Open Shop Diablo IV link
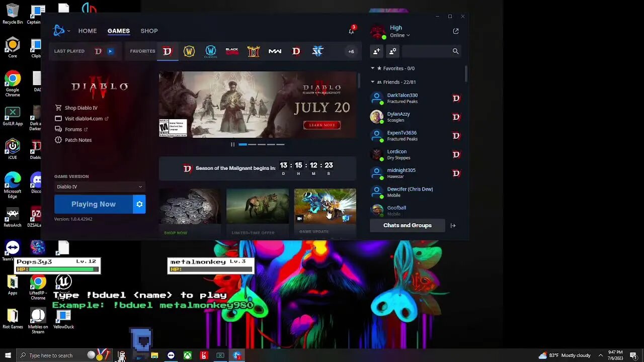This screenshot has width=644, height=362. coord(76,108)
